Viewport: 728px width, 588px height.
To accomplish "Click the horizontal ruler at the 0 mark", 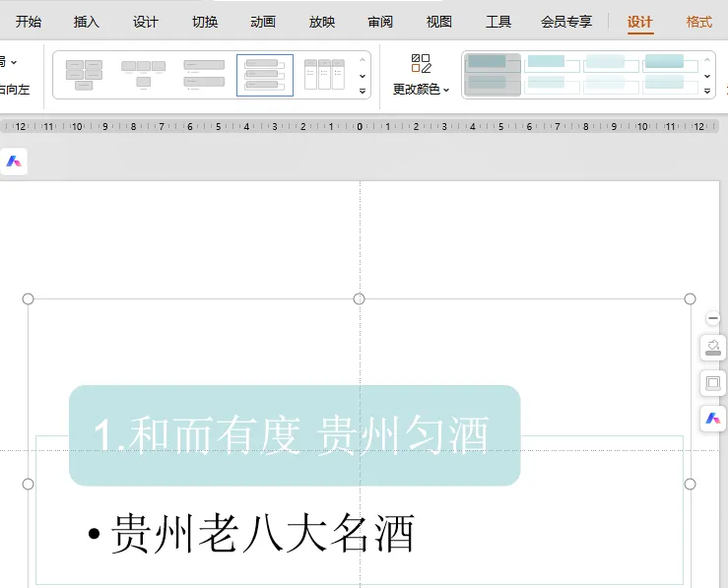I will tap(360, 126).
